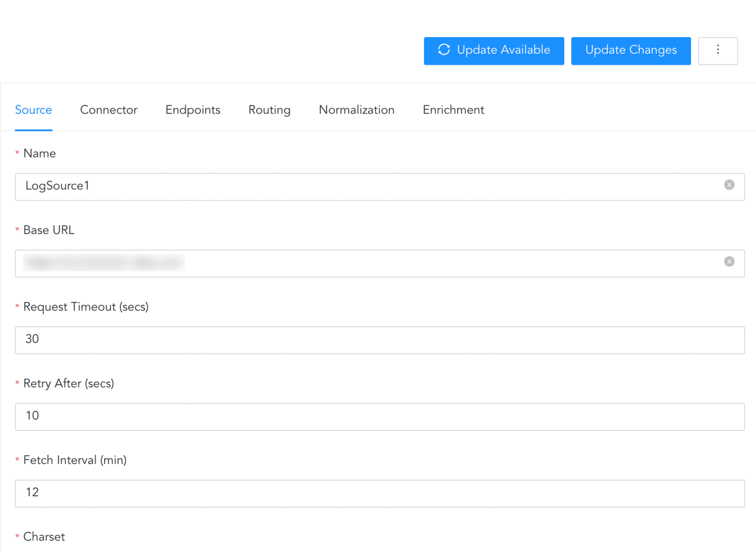
Task: Click the Fetch Interval (min) label
Action: pyautogui.click(x=75, y=460)
